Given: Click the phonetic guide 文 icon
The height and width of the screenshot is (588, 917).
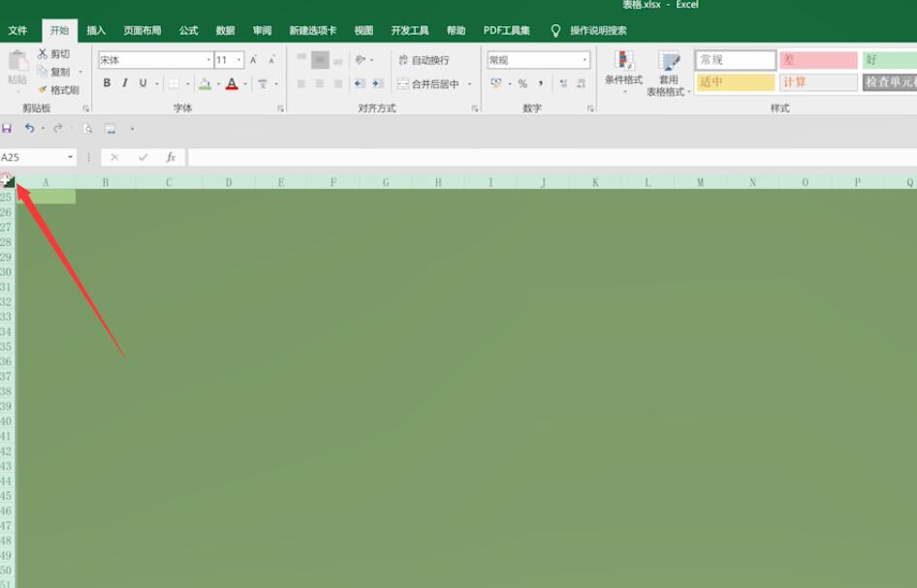Looking at the screenshot, I should 263,83.
